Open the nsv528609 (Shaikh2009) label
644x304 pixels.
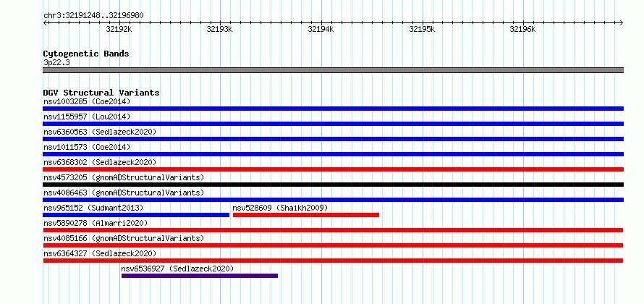281,208
